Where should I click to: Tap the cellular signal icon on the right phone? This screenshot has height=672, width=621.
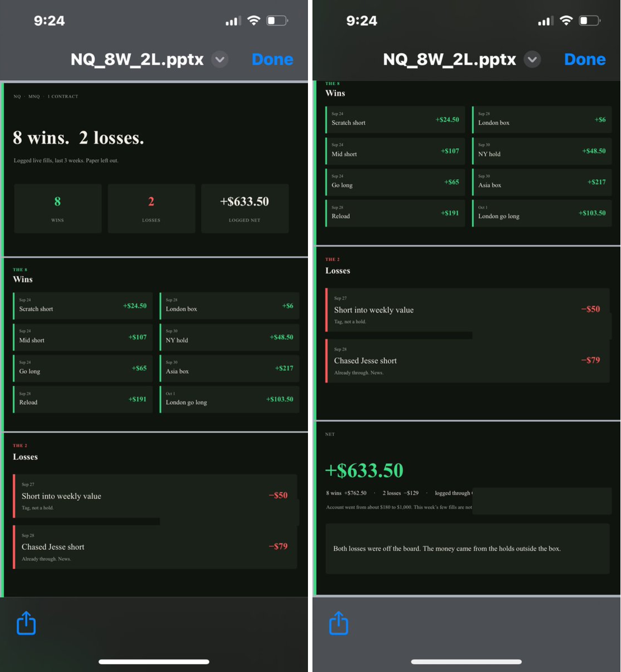(545, 21)
